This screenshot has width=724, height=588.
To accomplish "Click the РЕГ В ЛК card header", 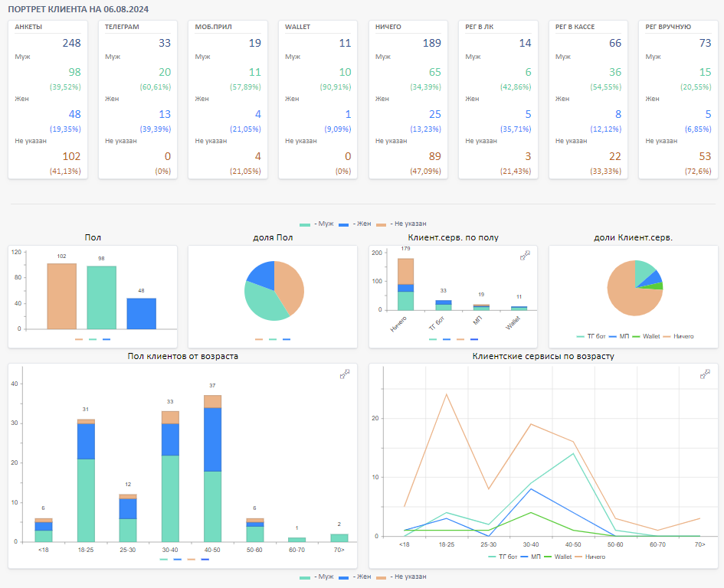I will (480, 27).
